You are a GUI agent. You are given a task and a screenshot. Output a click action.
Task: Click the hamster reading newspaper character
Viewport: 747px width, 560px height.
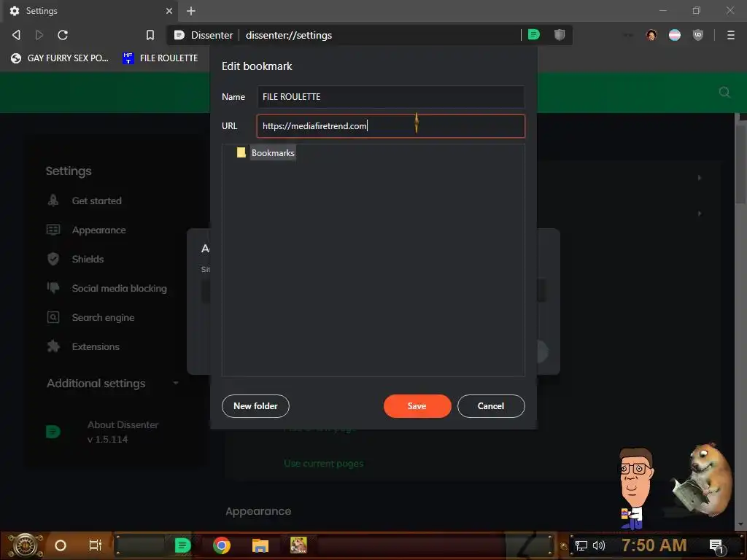(x=703, y=479)
